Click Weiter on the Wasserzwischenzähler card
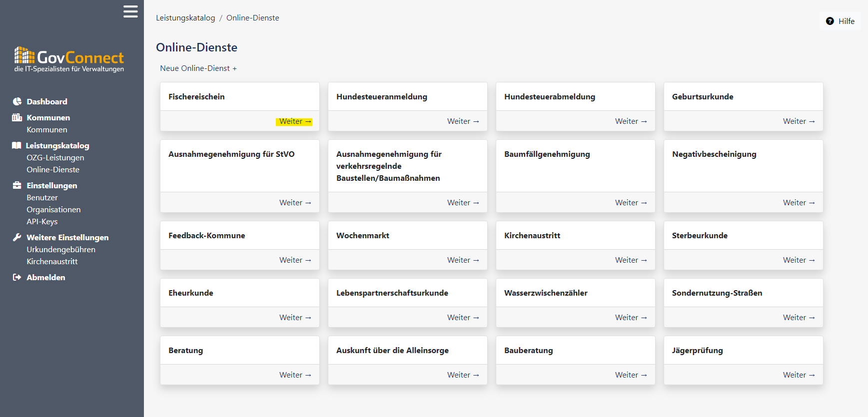The image size is (868, 417). [631, 318]
